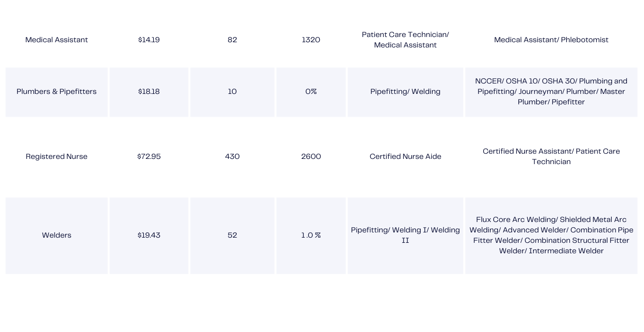This screenshot has width=644, height=332.
Task: Click the value 82 in Medical Assistant row
Action: tap(232, 40)
